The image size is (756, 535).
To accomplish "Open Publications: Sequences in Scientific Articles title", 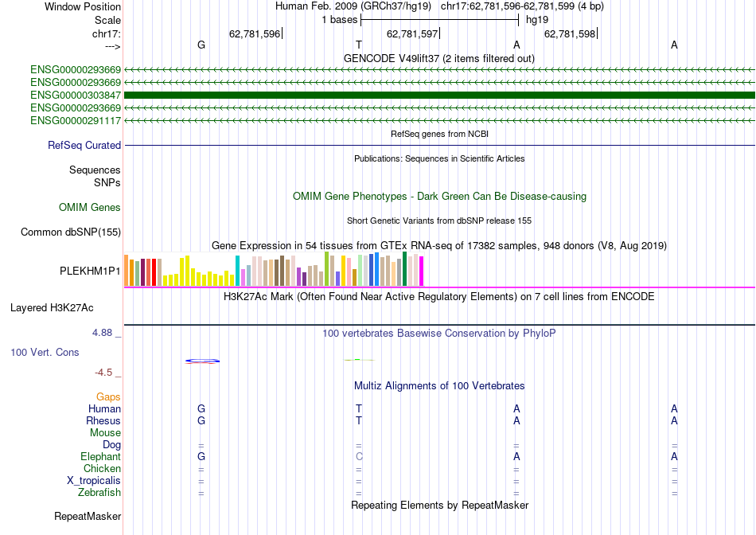I will tap(439, 158).
